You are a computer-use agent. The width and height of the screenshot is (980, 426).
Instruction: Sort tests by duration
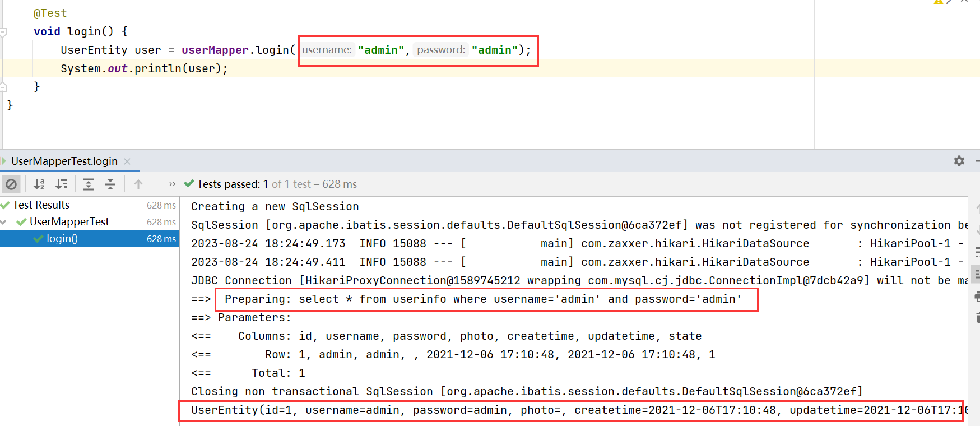click(x=62, y=184)
